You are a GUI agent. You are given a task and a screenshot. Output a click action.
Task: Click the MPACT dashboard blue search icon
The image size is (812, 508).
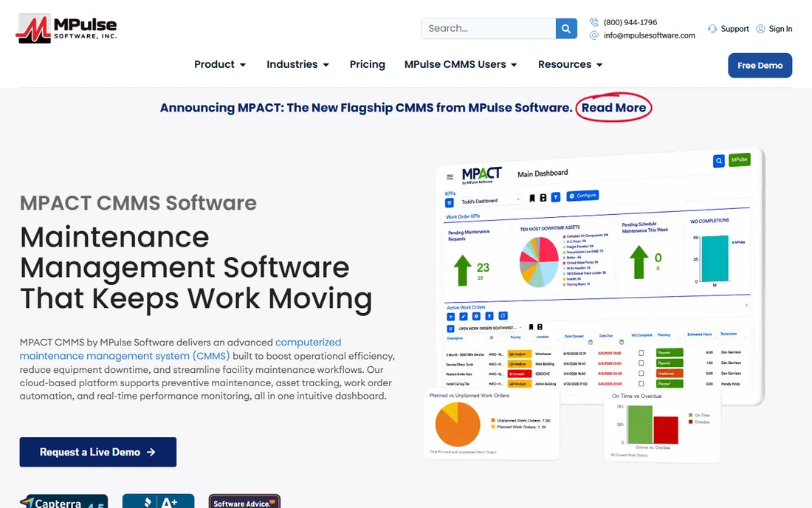click(x=719, y=161)
